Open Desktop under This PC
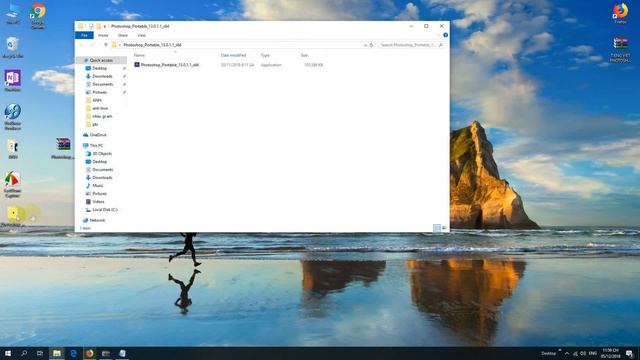 (100, 162)
